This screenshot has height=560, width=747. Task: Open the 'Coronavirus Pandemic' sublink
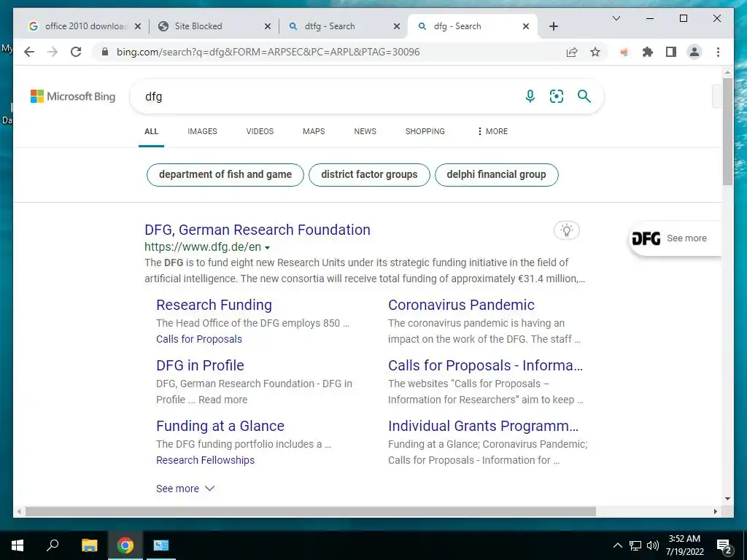click(461, 305)
